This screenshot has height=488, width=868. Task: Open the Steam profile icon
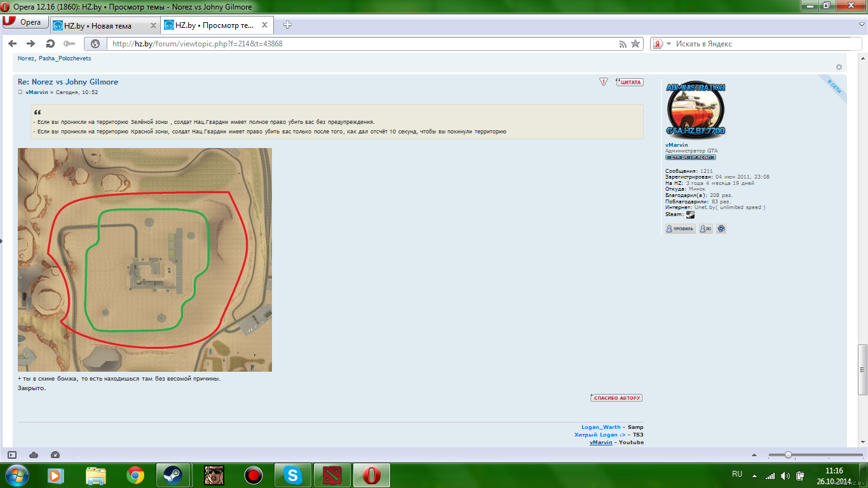[x=690, y=215]
